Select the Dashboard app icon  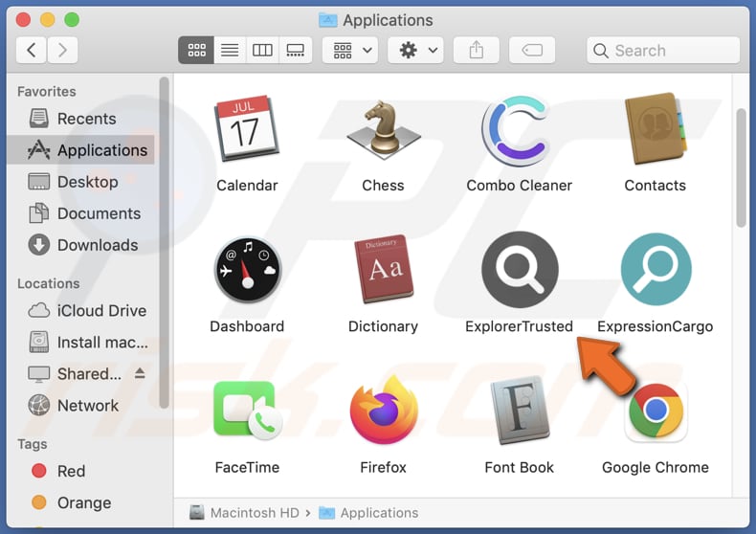point(247,270)
